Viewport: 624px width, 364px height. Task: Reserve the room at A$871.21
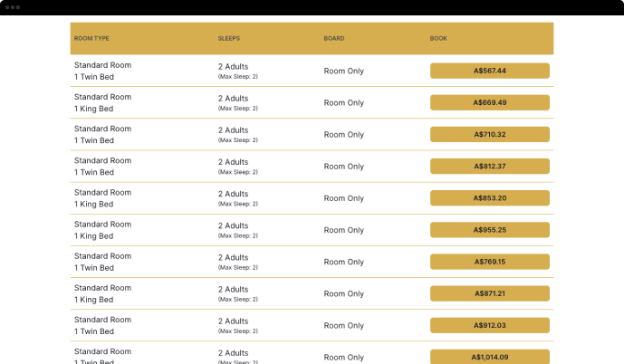click(489, 293)
